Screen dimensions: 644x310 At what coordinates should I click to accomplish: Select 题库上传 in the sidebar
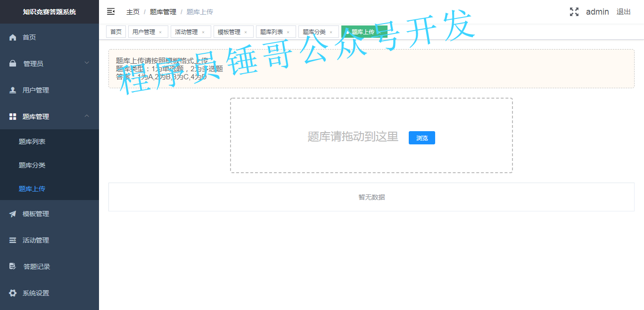pyautogui.click(x=50, y=188)
